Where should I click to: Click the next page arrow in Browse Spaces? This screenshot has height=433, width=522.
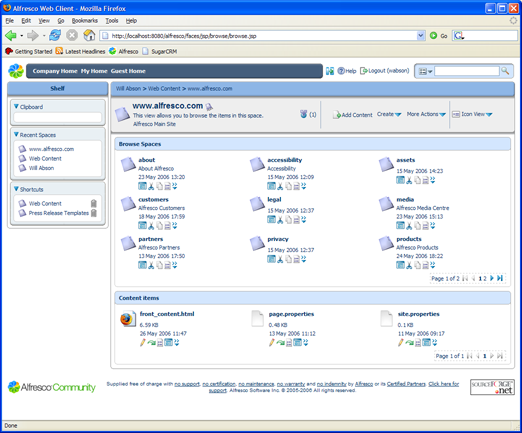(x=492, y=278)
